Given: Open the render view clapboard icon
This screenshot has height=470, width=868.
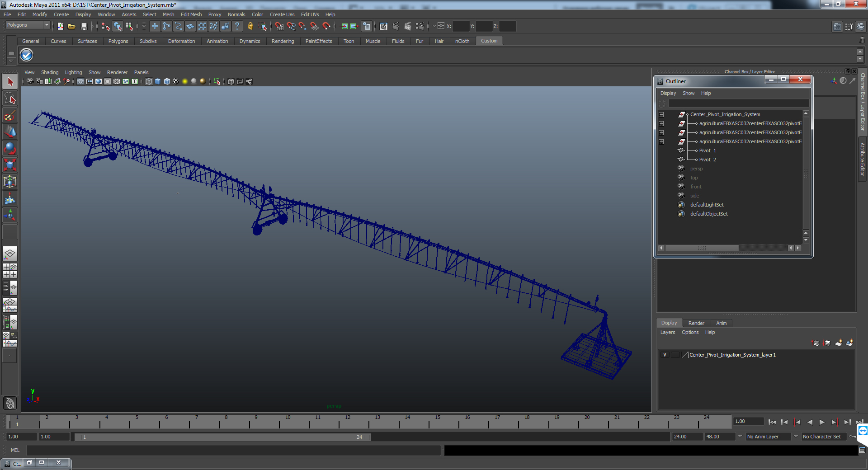Looking at the screenshot, I should 383,26.
